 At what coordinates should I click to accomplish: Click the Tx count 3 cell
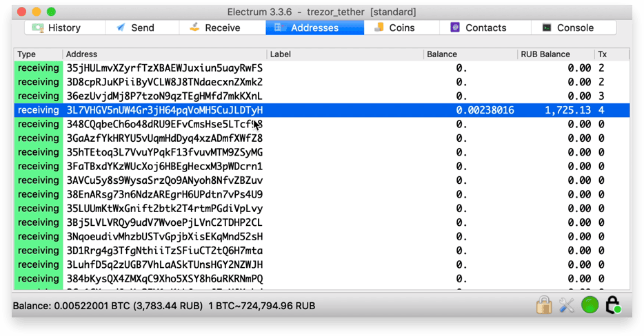pyautogui.click(x=601, y=96)
